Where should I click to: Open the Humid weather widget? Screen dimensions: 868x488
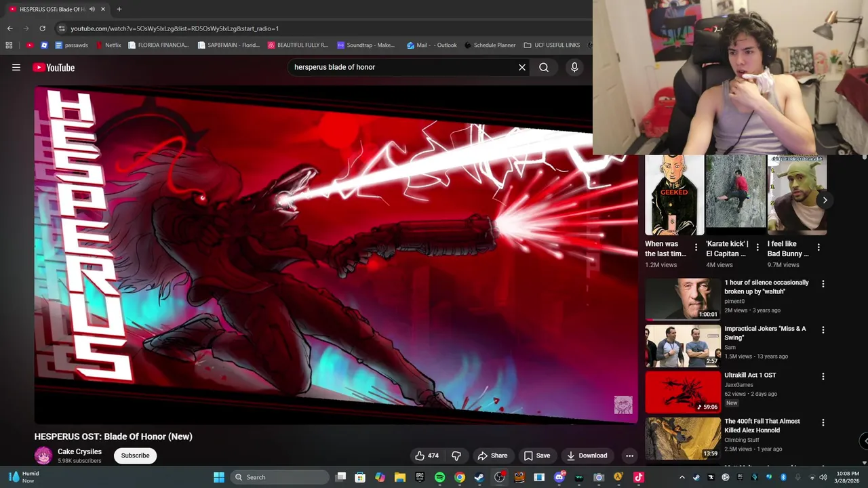[24, 477]
